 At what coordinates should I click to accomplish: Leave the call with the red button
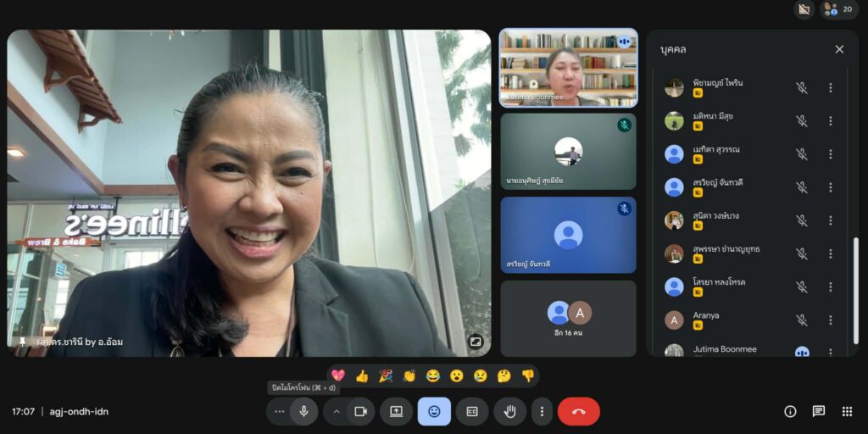tap(579, 411)
